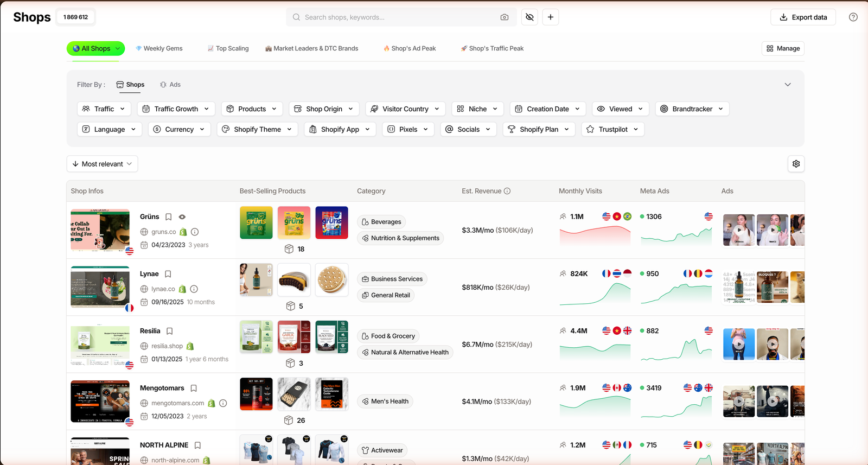Open the help question-mark icon
Screen dimensions: 868x465
853,17
